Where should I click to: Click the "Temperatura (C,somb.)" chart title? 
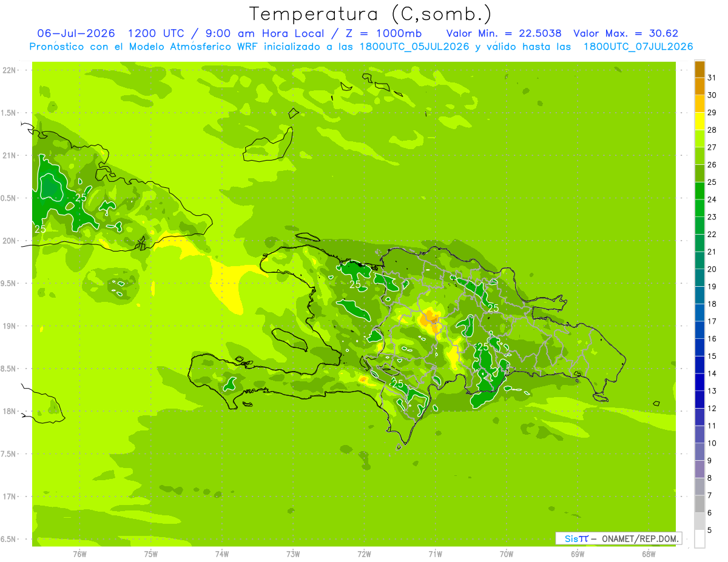coord(370,14)
